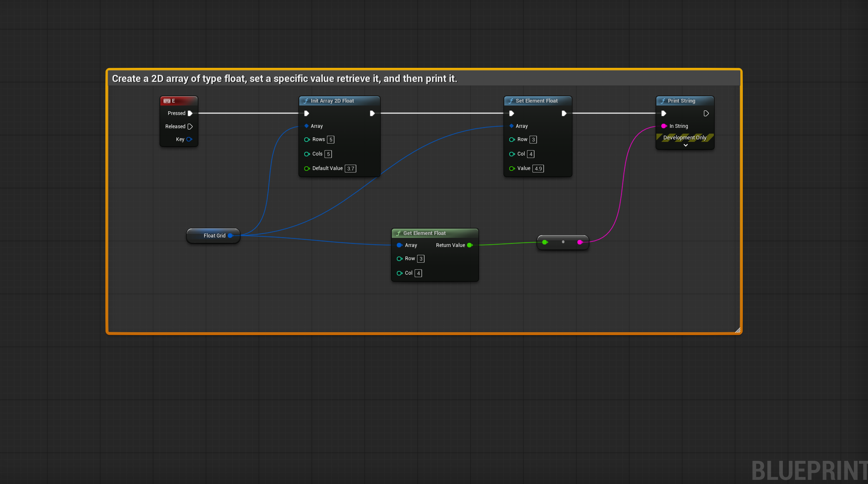Click the In String pin on Print String
868x484 pixels.
(664, 126)
